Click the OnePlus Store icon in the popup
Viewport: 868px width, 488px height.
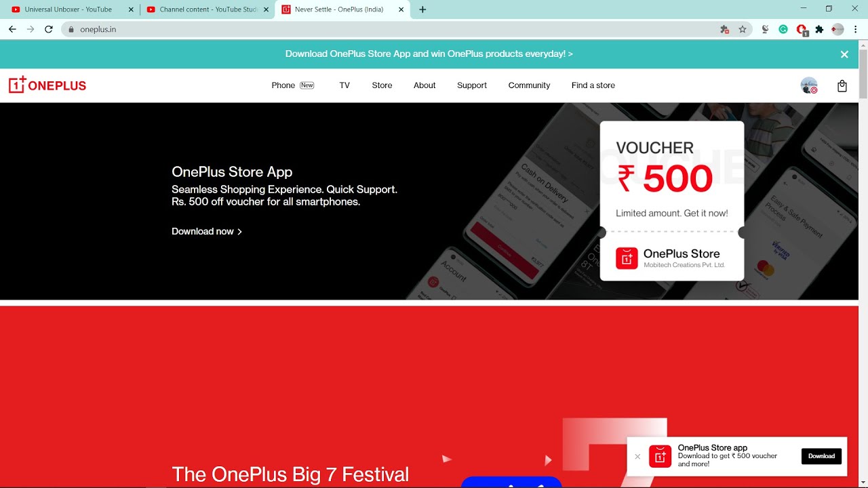point(660,456)
